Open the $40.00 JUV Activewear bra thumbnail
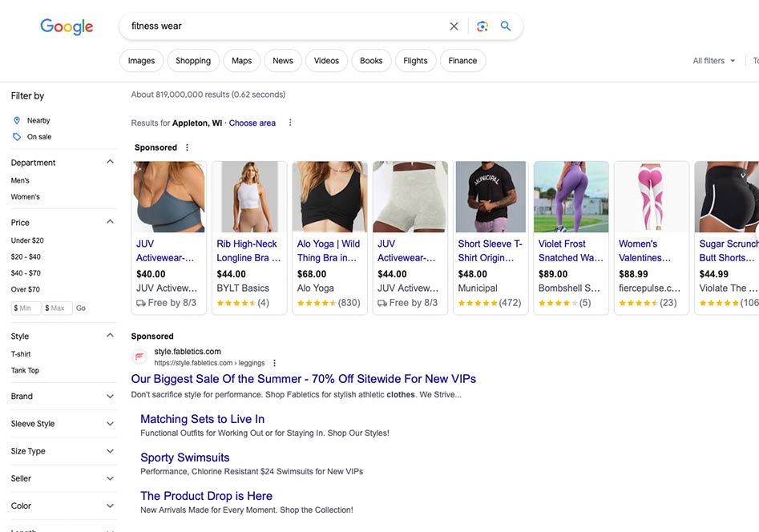This screenshot has height=532, width=759. click(169, 196)
